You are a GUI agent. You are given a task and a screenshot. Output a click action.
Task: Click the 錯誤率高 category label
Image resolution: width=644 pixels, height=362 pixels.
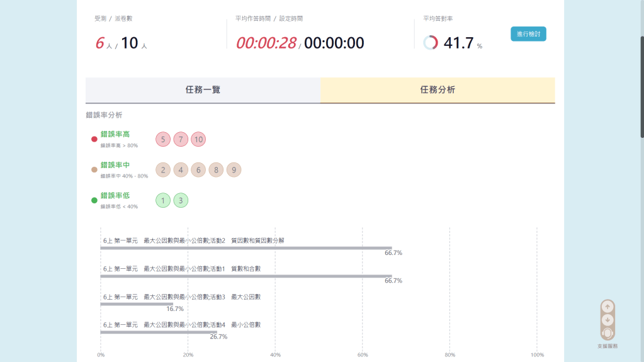(x=115, y=134)
